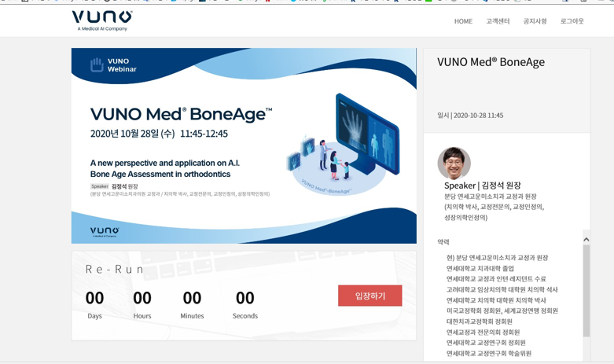Click the VUNO Webinar hand icon in banner
Image resolution: width=614 pixels, height=364 pixels.
97,65
